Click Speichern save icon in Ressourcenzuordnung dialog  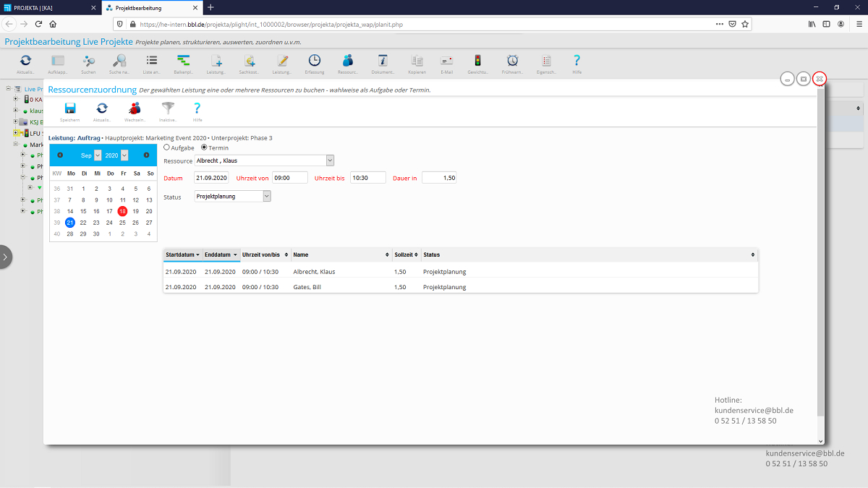tap(70, 108)
